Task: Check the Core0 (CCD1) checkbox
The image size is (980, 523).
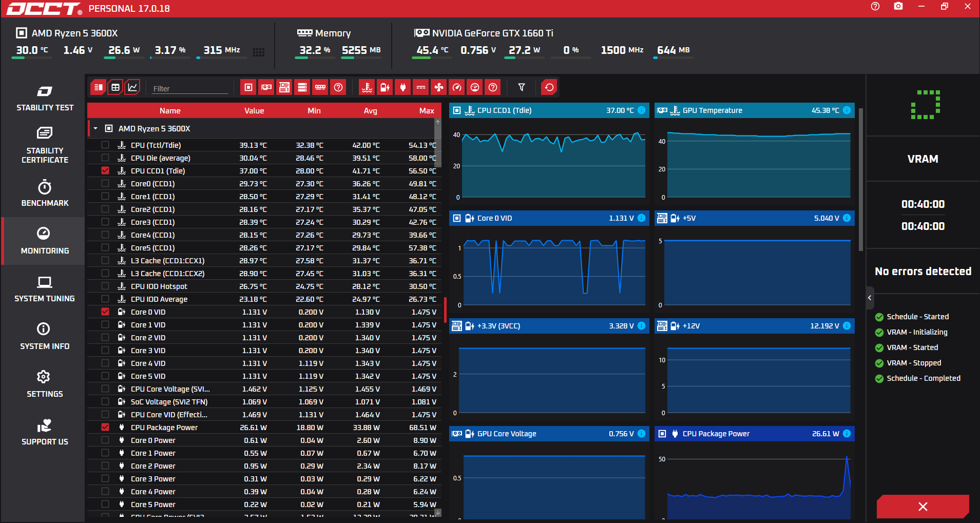Action: click(105, 183)
